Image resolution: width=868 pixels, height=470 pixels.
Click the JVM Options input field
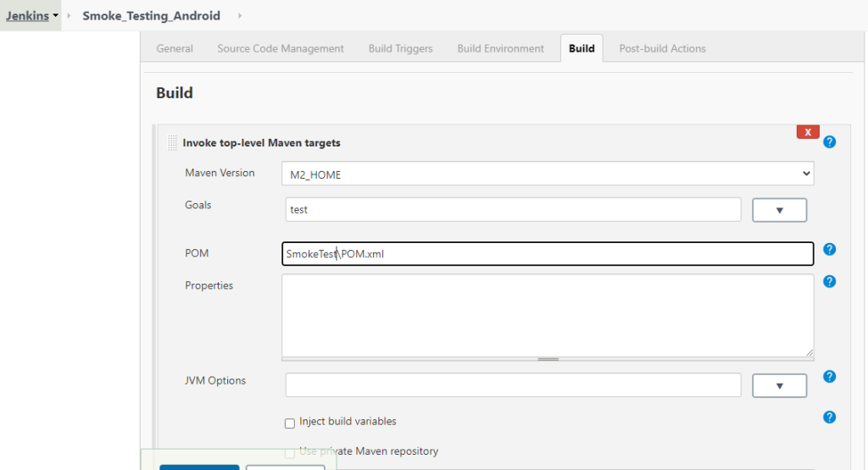pyautogui.click(x=513, y=384)
